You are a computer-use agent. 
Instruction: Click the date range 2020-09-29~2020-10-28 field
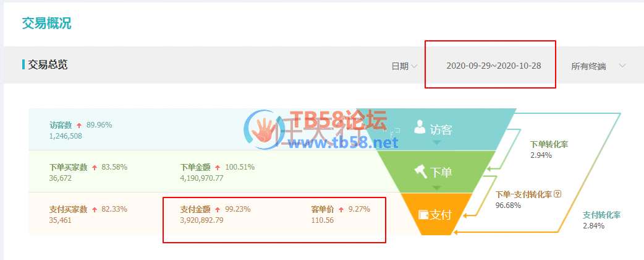494,66
